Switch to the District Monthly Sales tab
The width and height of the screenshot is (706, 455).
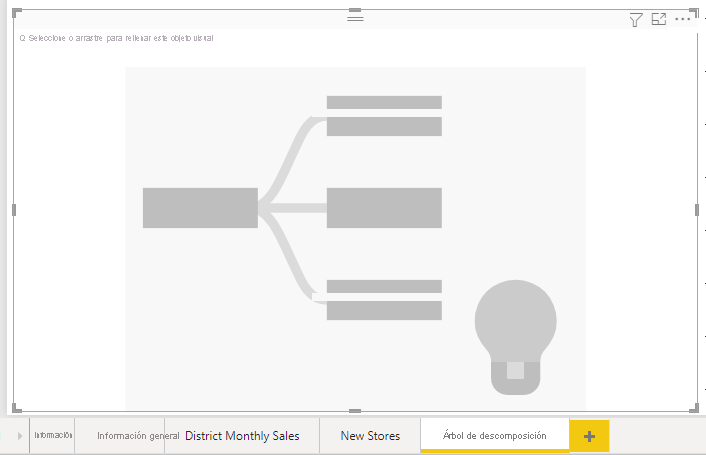click(x=242, y=436)
